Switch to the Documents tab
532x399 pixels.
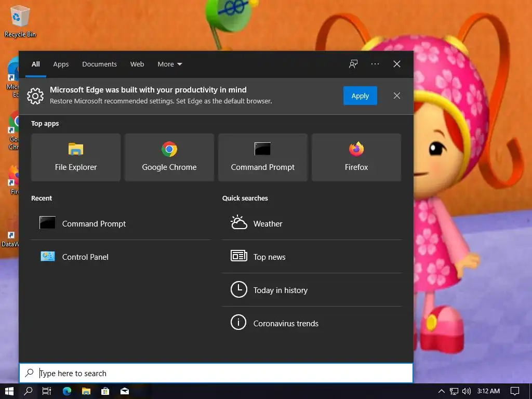(99, 64)
